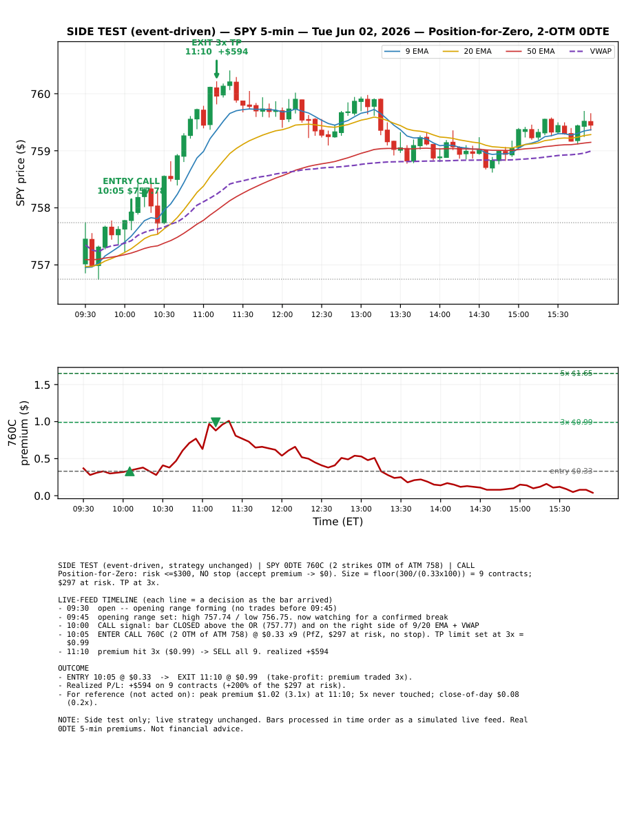Click the '10:00 CALL signal' line
Viewport: 644px width, 834px height.
point(269,626)
